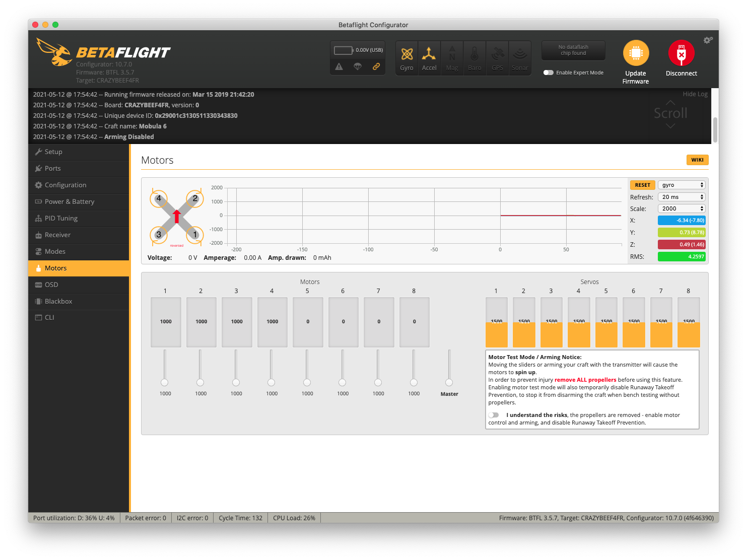Click the yellow-green Y axis gyro value
The width and height of the screenshot is (747, 560).
(x=682, y=232)
